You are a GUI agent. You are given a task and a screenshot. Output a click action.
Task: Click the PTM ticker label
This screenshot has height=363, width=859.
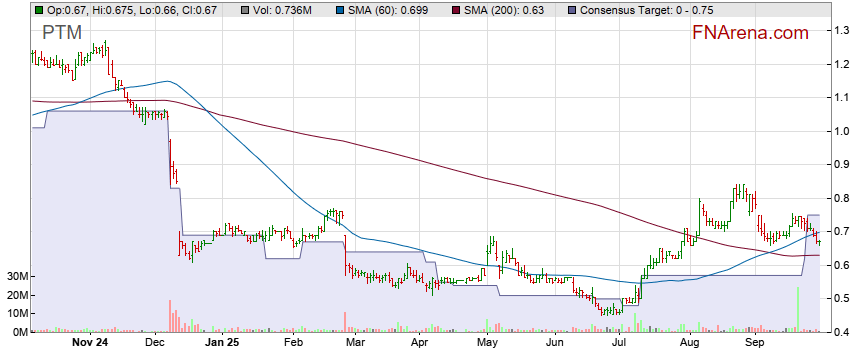[62, 33]
